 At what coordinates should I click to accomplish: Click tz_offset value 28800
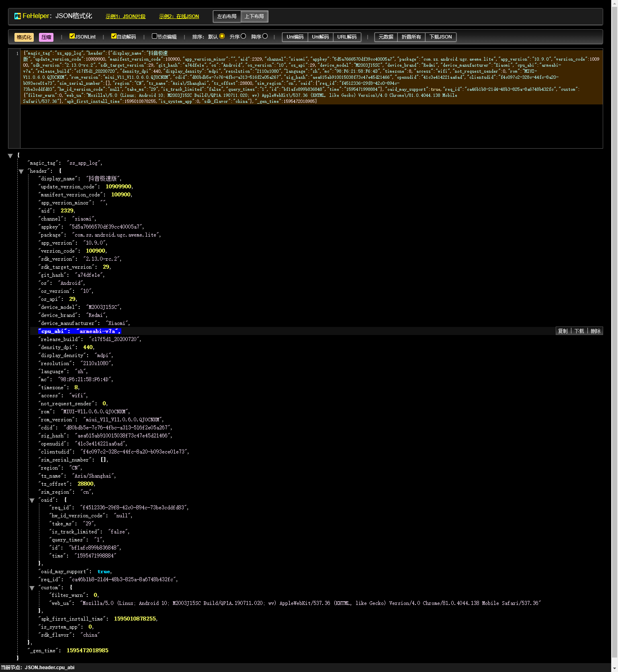click(85, 484)
